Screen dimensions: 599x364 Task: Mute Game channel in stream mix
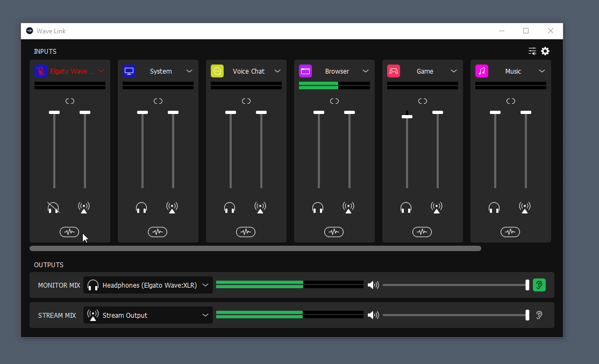[437, 208]
